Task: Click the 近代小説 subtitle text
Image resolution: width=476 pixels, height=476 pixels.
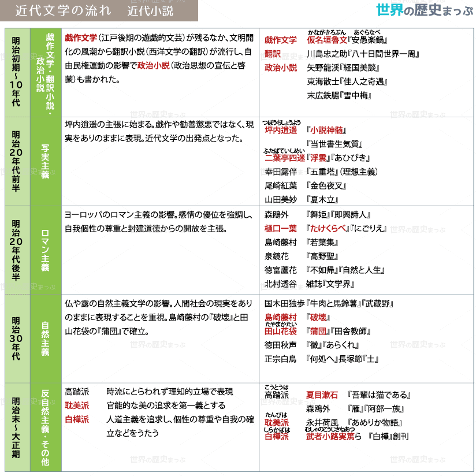Action: pyautogui.click(x=150, y=11)
